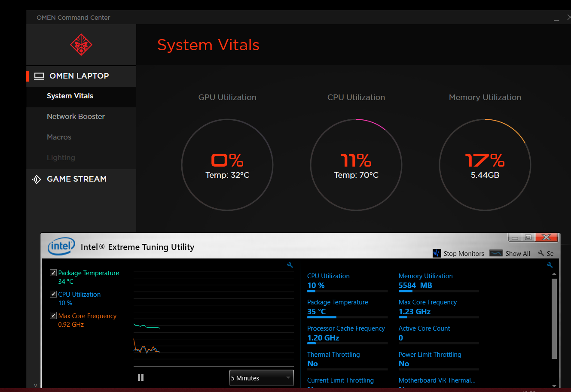Uncheck the Package Temperature graph checkbox
The height and width of the screenshot is (392, 571).
click(53, 272)
